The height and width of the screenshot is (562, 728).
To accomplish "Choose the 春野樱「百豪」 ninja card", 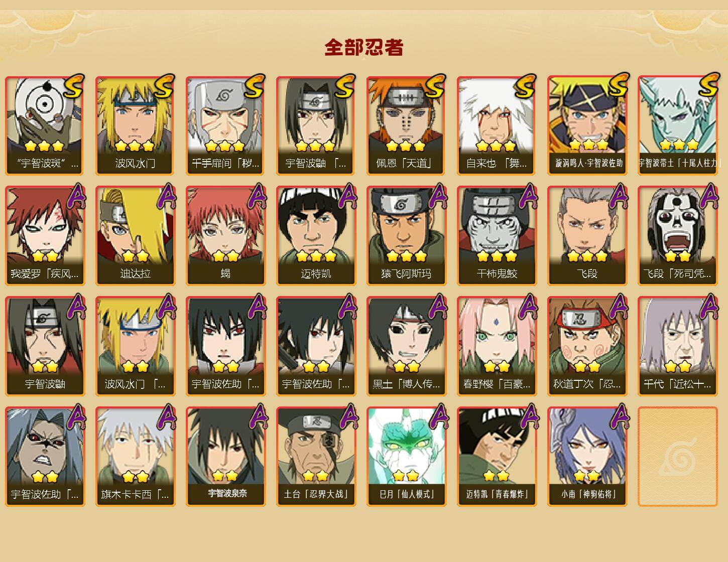I will tap(497, 346).
